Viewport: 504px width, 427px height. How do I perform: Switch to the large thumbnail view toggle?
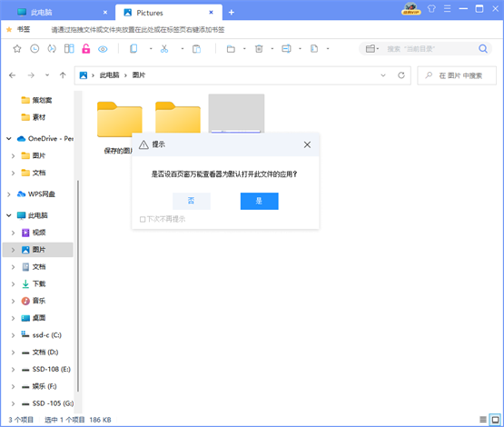coord(495,420)
